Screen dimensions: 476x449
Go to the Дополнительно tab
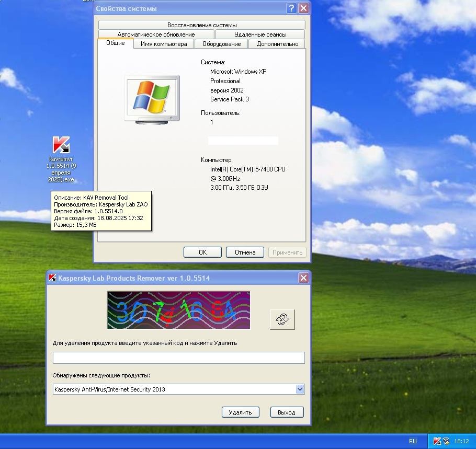click(277, 44)
